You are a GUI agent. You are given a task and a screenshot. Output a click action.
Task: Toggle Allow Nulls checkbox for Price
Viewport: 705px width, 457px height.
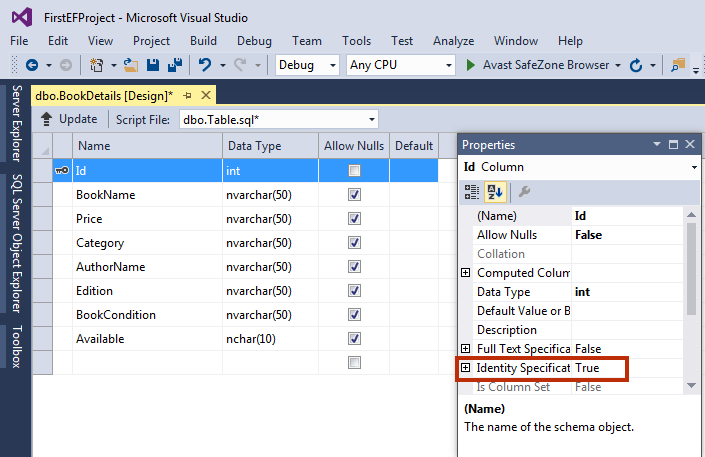pos(354,219)
